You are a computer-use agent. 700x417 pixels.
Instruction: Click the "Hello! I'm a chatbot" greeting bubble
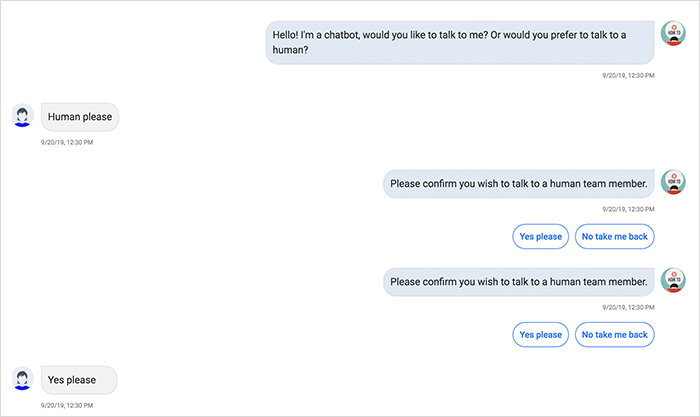pyautogui.click(x=460, y=42)
